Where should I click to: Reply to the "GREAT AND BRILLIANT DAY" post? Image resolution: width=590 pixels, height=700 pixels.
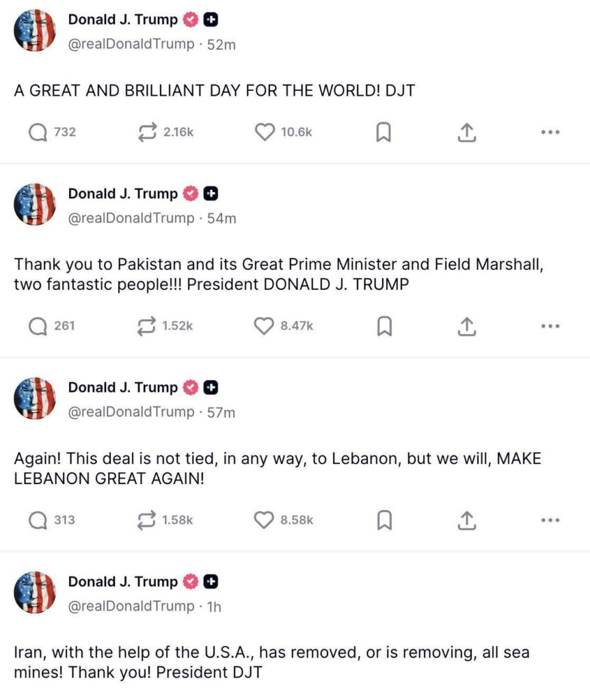point(38,132)
